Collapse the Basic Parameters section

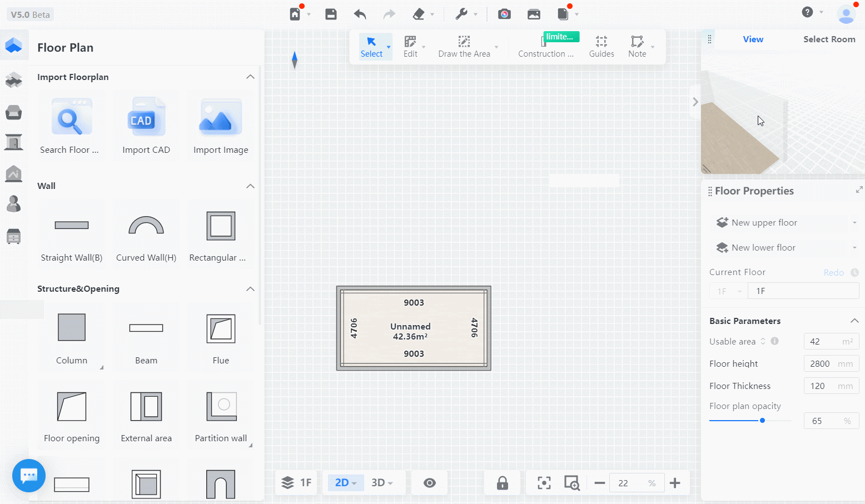[854, 321]
